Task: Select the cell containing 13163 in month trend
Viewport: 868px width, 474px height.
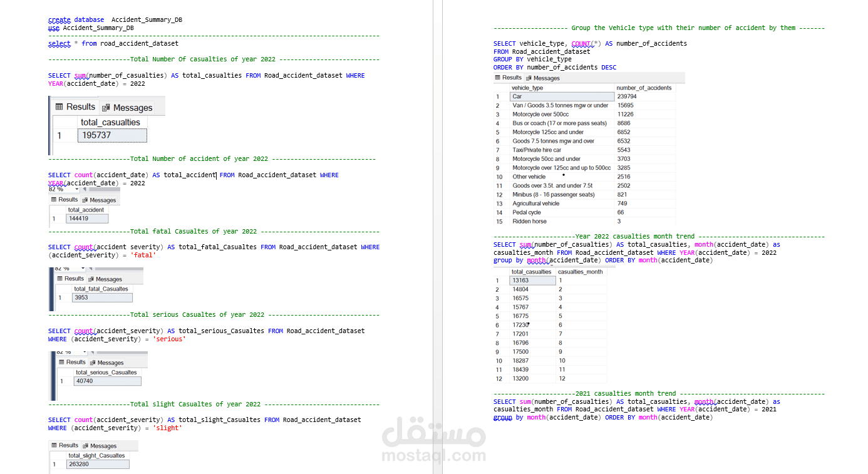Action: tap(532, 280)
